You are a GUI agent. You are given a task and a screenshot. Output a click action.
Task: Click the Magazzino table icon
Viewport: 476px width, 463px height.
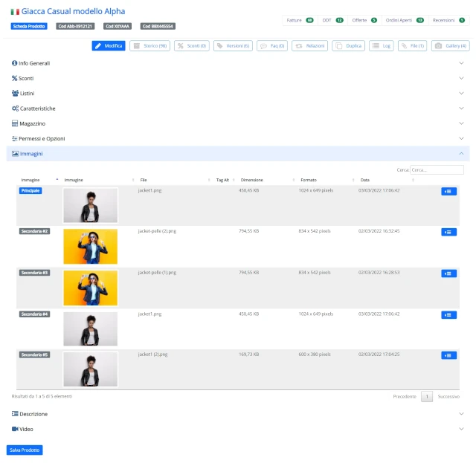pos(15,123)
